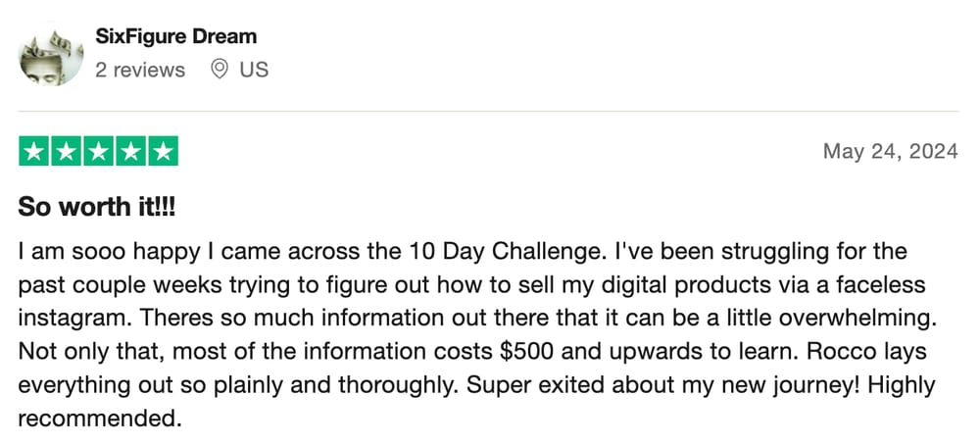Select the third green rating star
The image size is (980, 445).
pyautogui.click(x=98, y=151)
